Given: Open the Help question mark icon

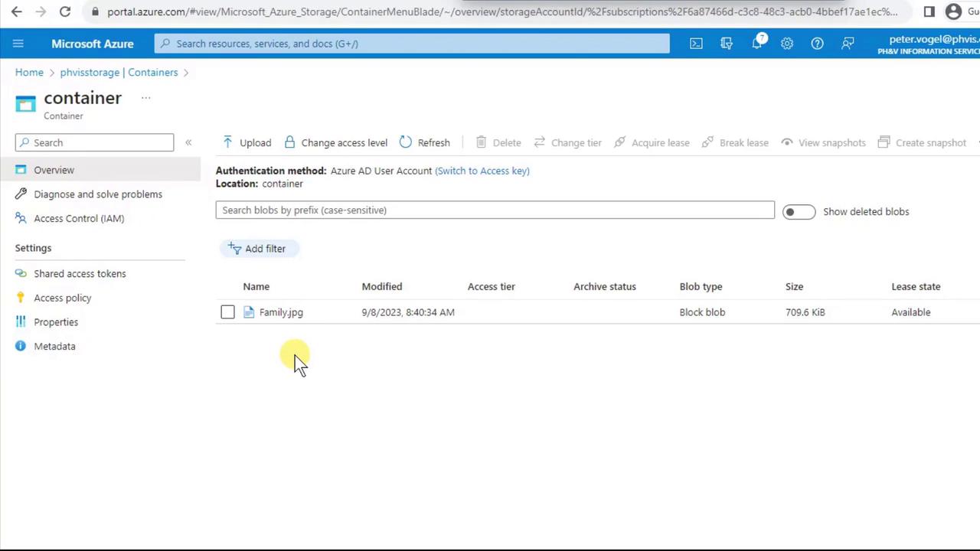Looking at the screenshot, I should 818,44.
